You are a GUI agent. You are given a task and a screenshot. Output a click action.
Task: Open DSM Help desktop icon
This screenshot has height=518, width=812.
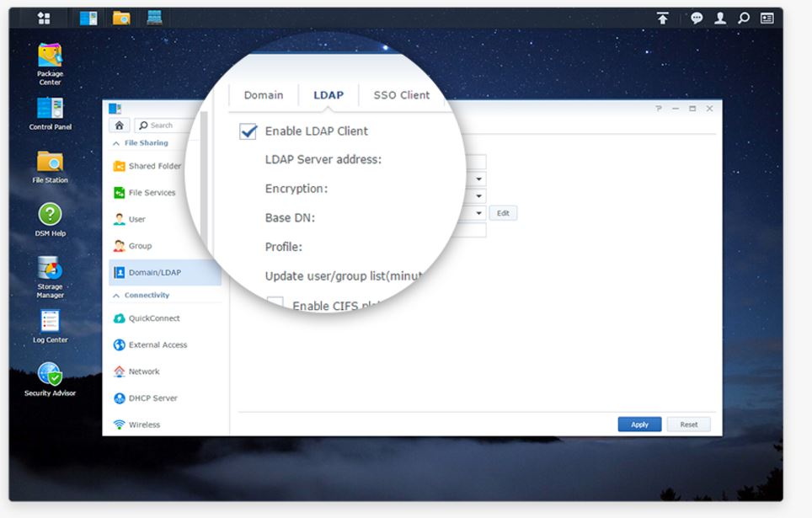[x=51, y=220]
